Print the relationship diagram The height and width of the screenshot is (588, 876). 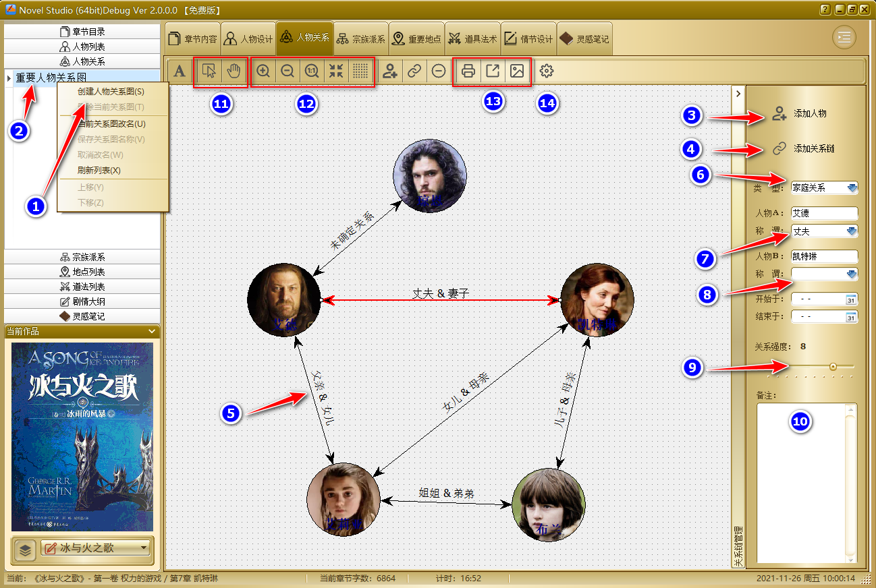[x=468, y=71]
